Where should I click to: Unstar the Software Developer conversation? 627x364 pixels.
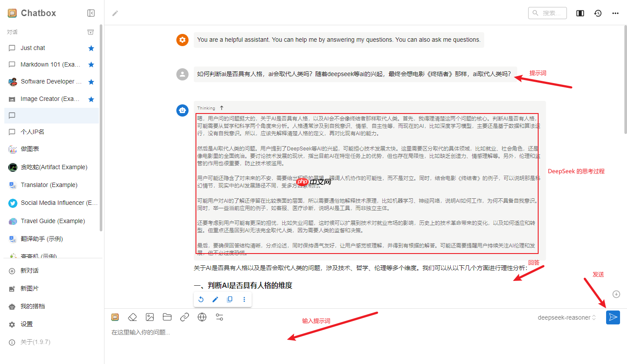[x=91, y=81]
